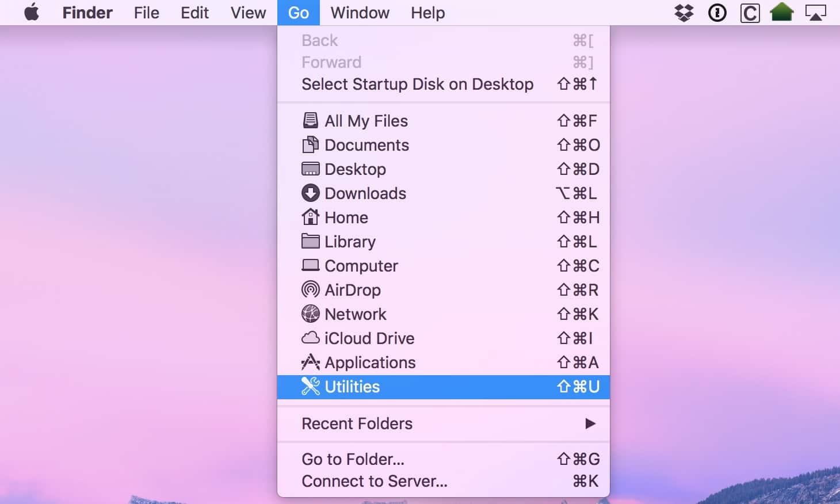The height and width of the screenshot is (504, 840).
Task: Click the Network globe icon
Action: pyautogui.click(x=310, y=314)
